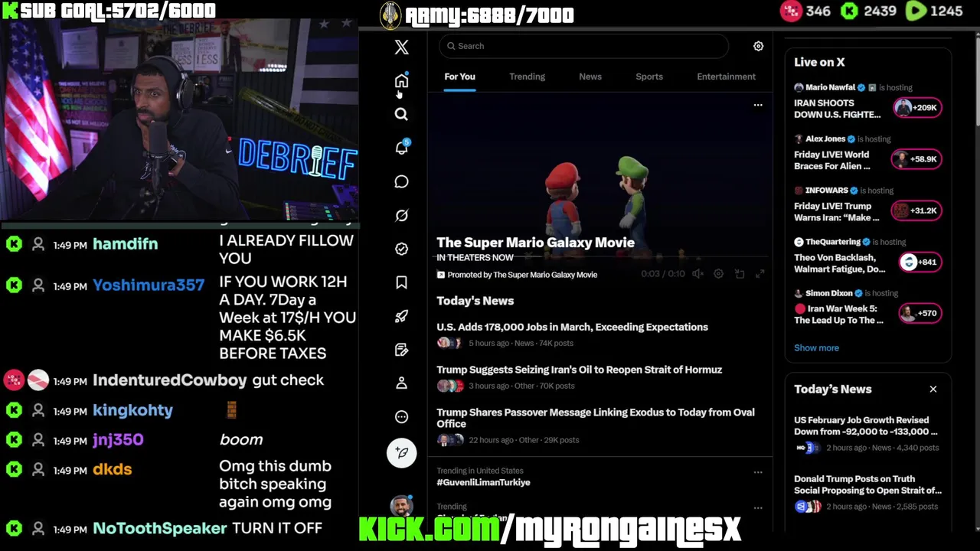
Task: Open the Bookmarks ribbon icon
Action: click(401, 282)
